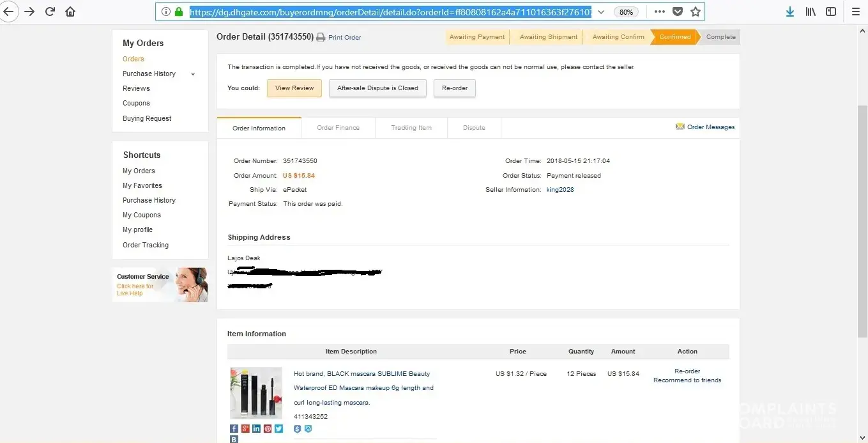
Task: Click Re-order in the Action column
Action: coord(687,371)
